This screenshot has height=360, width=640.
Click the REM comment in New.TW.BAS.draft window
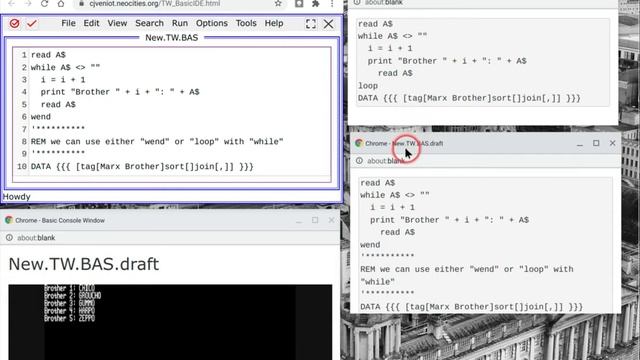[467, 275]
